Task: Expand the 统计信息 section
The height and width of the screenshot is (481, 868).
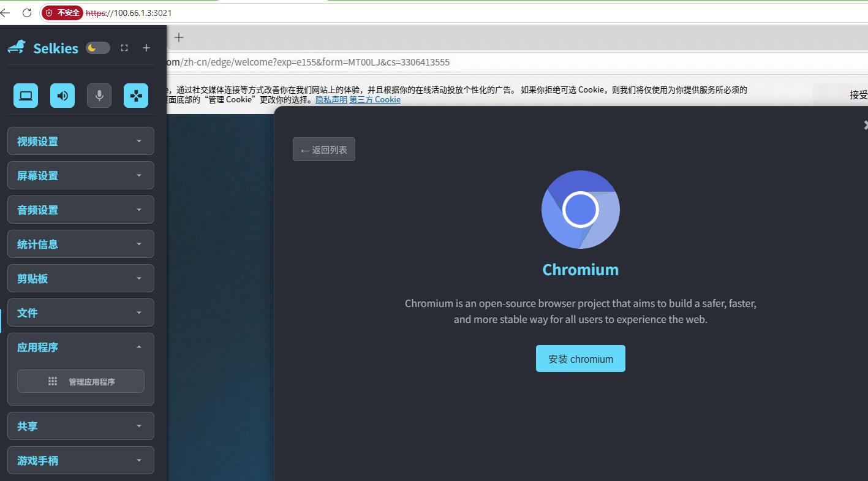Action: pos(81,244)
